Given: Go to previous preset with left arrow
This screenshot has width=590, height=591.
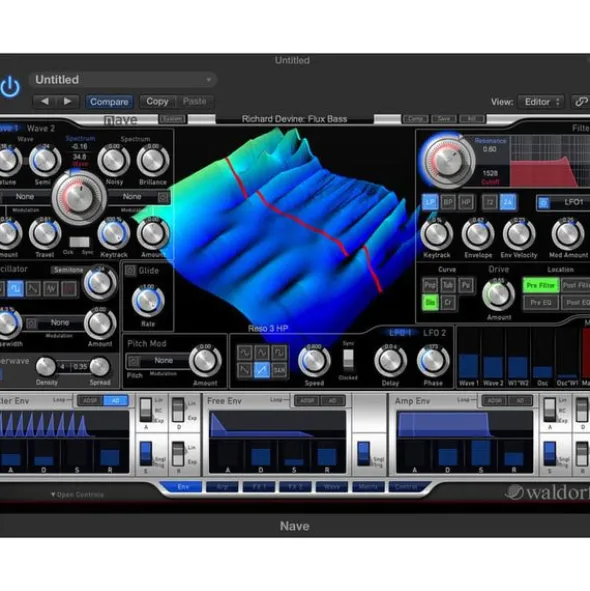Looking at the screenshot, I should [x=45, y=101].
